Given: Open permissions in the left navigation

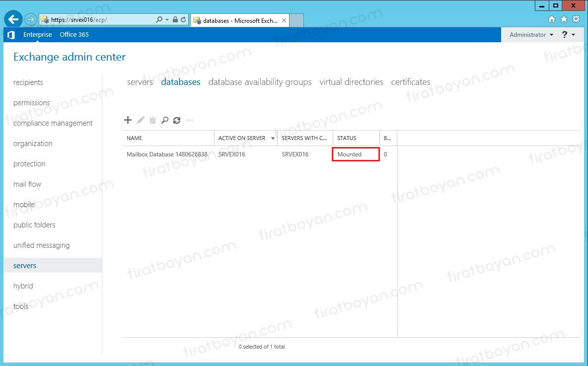Looking at the screenshot, I should click(31, 103).
